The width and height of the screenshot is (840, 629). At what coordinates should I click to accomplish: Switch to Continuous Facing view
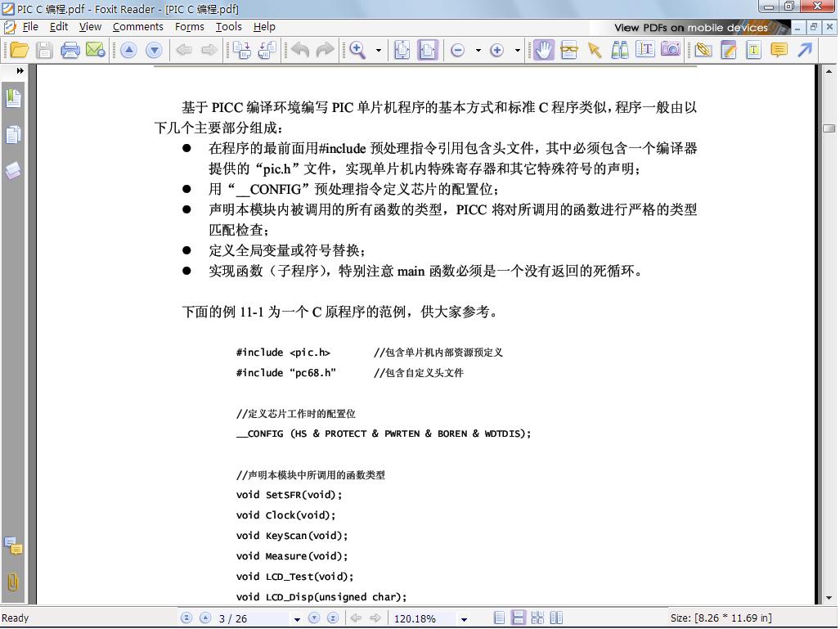click(537, 618)
